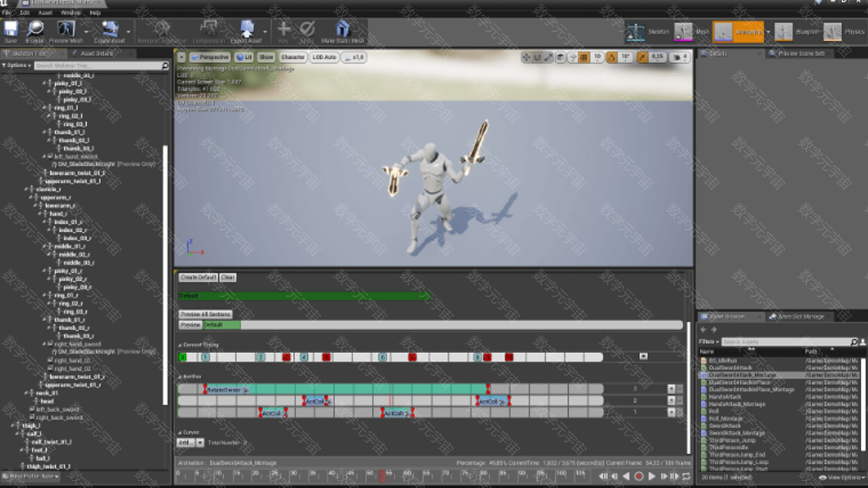Click the Reimport Animation toolbar icon
Image resolution: width=868 pixels, height=488 pixels.
[x=162, y=28]
